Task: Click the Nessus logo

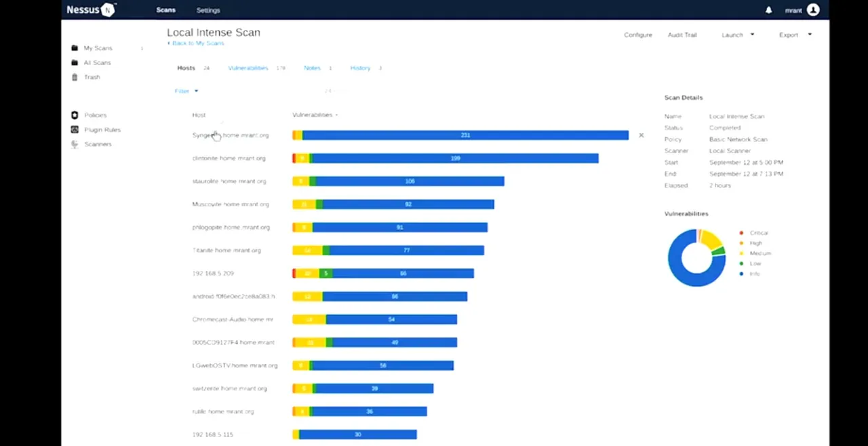Action: pyautogui.click(x=91, y=10)
